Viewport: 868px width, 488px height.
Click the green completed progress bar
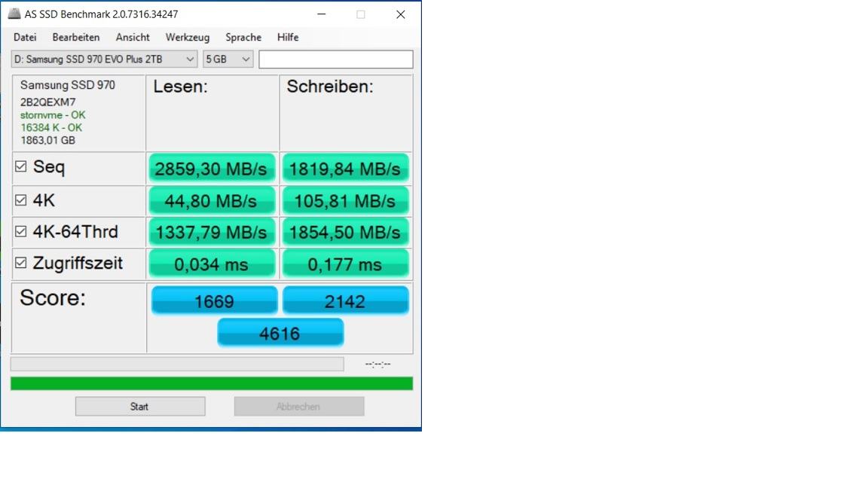pos(212,383)
